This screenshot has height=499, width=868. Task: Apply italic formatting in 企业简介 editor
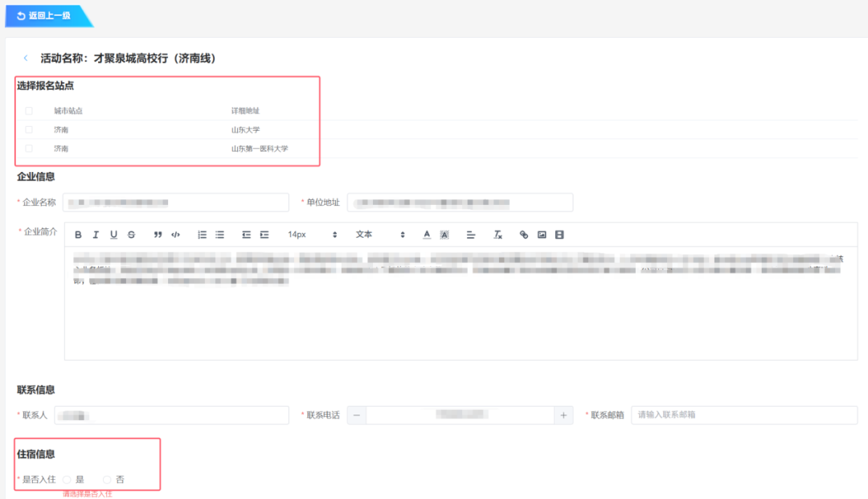96,235
